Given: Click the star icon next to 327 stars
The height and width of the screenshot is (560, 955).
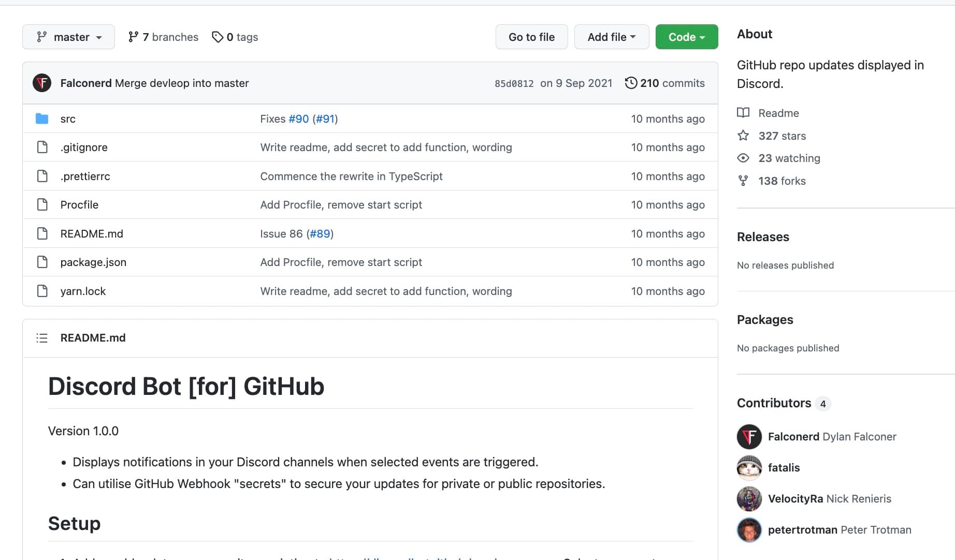Looking at the screenshot, I should point(743,136).
